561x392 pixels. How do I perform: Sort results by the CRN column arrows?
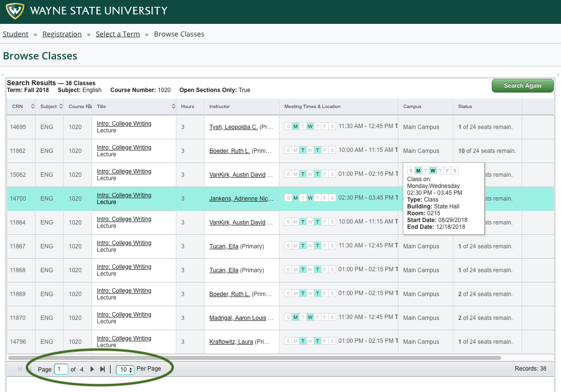33,106
